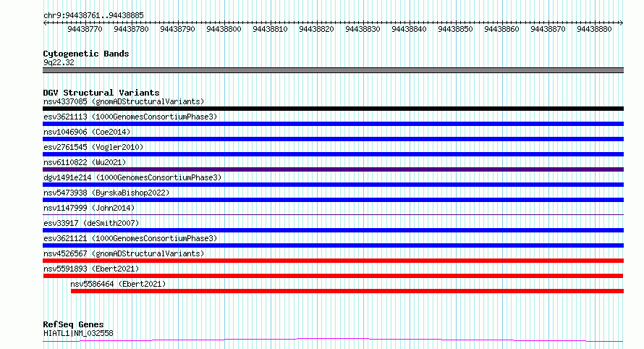The height and width of the screenshot is (349, 644).
Task: Click the 9q22.32 band label
Action: click(59, 62)
